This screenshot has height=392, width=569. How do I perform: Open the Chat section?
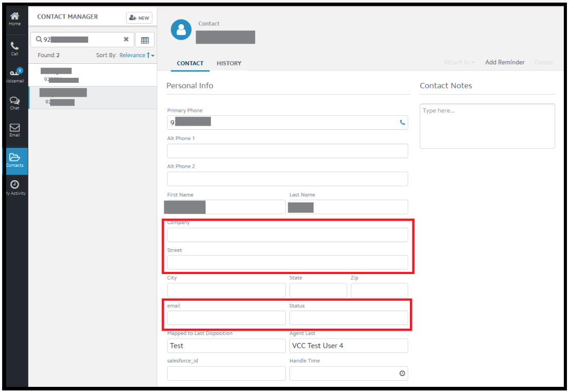click(x=14, y=103)
